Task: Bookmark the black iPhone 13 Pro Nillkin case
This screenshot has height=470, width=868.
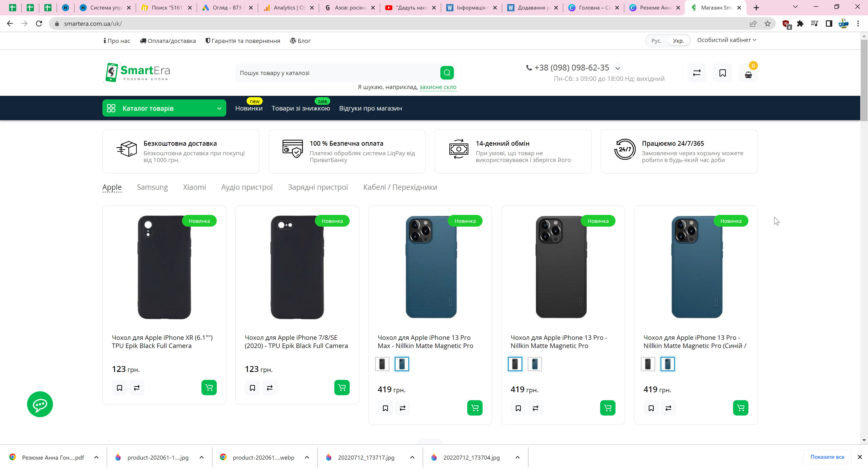Action: tap(518, 408)
